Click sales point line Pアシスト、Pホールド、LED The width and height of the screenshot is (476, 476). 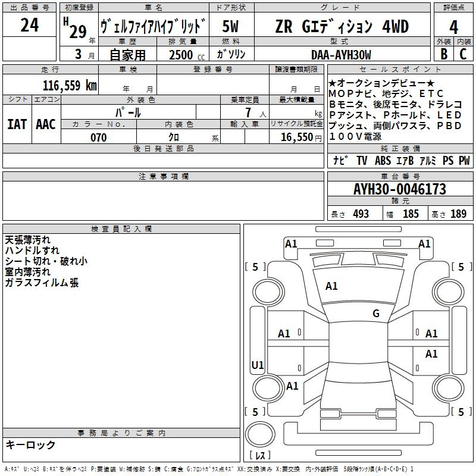click(x=395, y=115)
